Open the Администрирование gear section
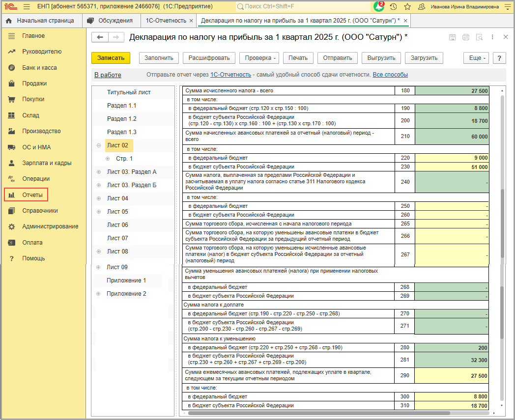The height and width of the screenshot is (420, 515). (x=50, y=226)
